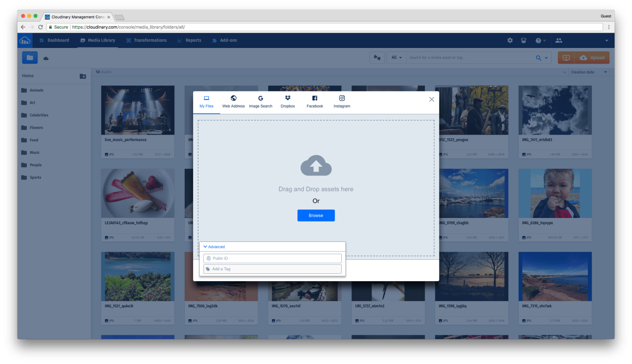Click the blue Browse button
Screen dimensions: 632x364
click(316, 215)
